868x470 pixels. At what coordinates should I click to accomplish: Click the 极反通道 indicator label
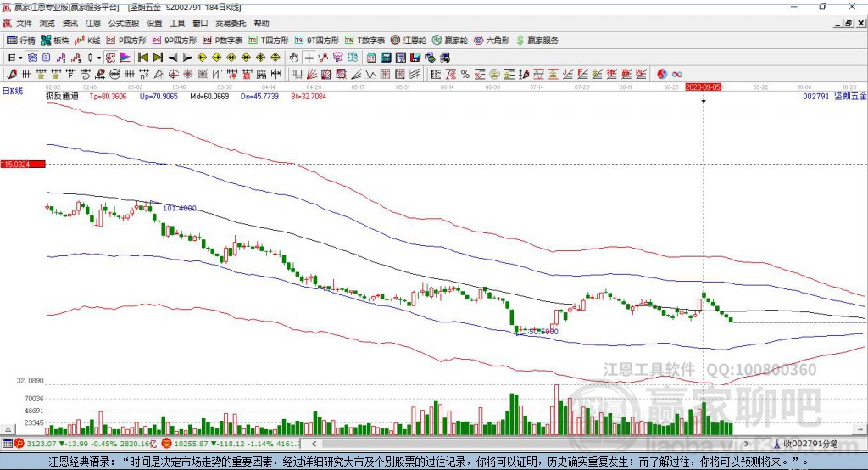(x=62, y=97)
